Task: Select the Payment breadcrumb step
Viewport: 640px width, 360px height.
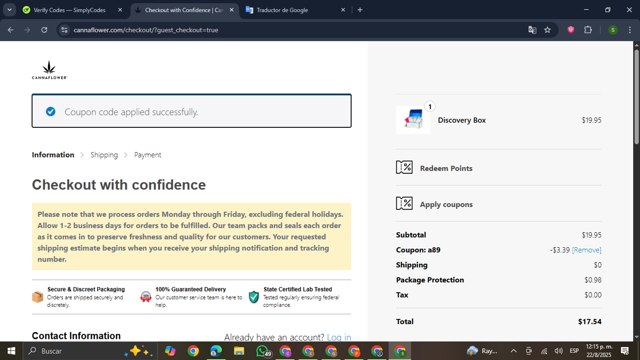Action: tap(147, 155)
